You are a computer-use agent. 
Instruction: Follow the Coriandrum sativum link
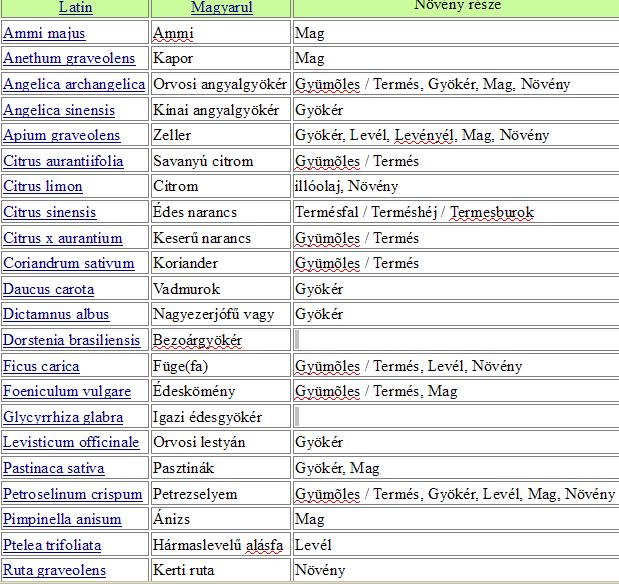click(68, 263)
